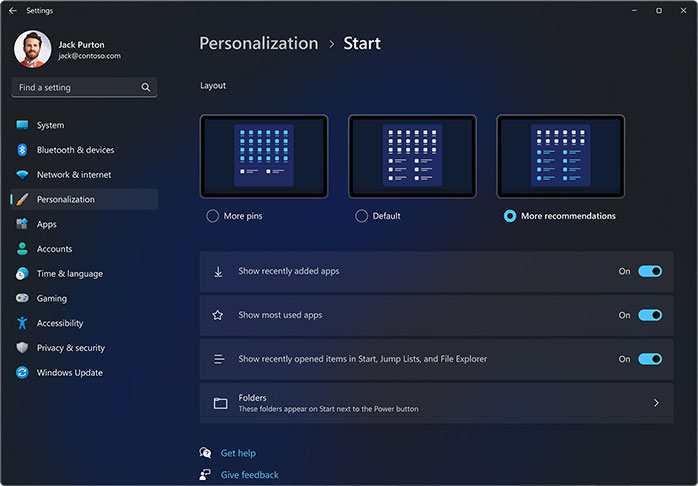The image size is (698, 486).
Task: Click the Accessibility icon in sidebar
Action: [x=22, y=323]
